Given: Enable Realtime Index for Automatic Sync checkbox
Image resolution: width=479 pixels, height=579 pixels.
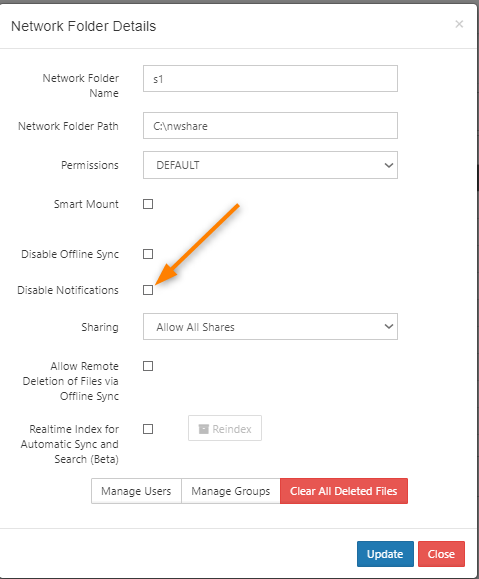Looking at the screenshot, I should pyautogui.click(x=148, y=429).
